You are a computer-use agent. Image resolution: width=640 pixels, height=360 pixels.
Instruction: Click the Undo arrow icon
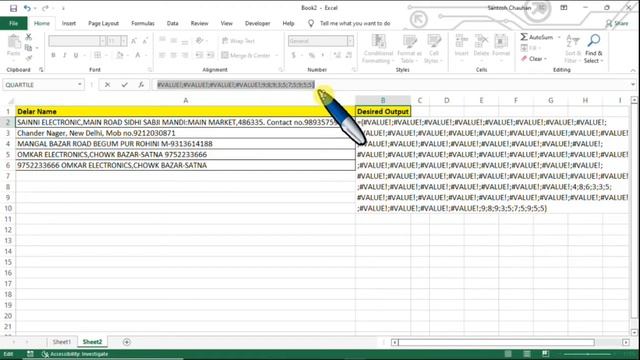pyautogui.click(x=27, y=8)
